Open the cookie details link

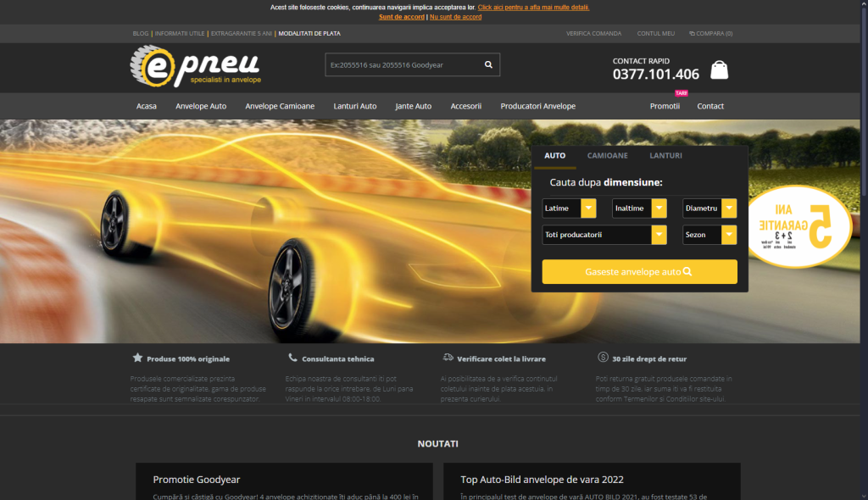click(534, 7)
